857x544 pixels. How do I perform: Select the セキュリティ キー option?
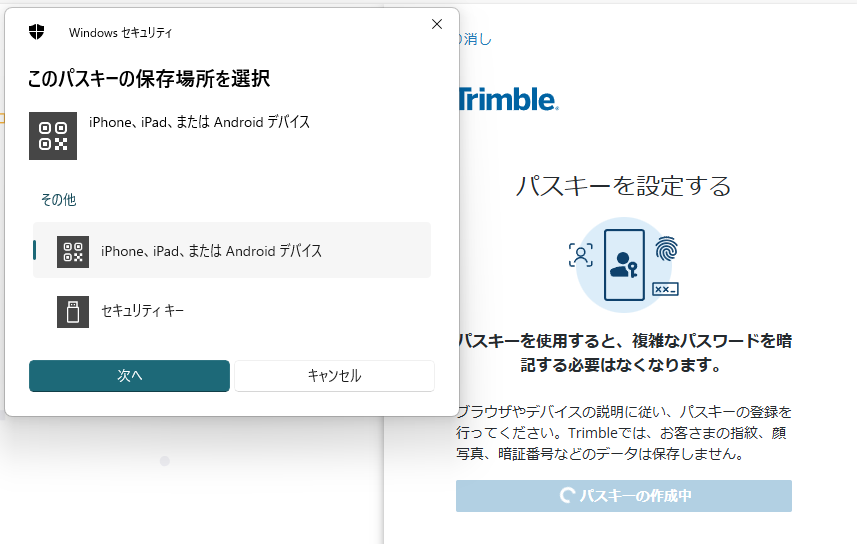point(232,311)
